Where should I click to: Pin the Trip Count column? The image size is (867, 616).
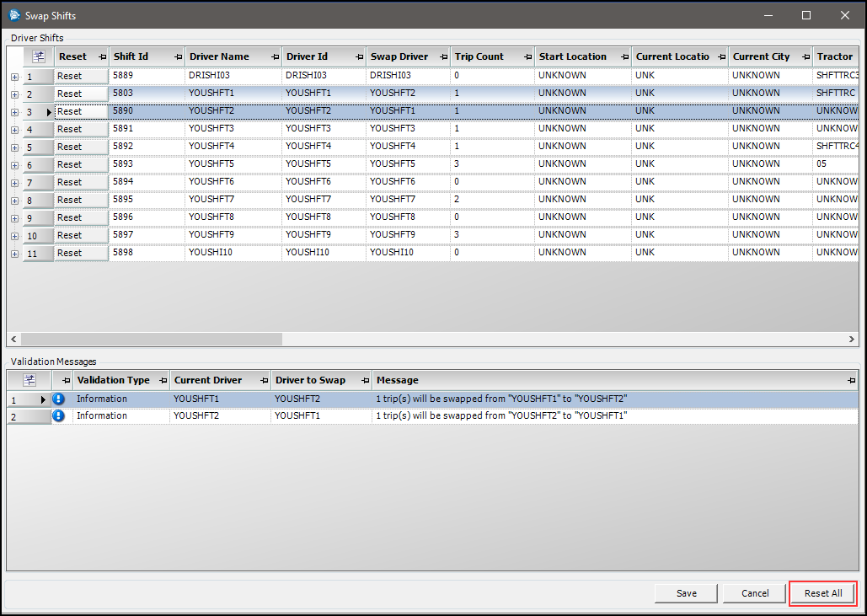point(527,57)
